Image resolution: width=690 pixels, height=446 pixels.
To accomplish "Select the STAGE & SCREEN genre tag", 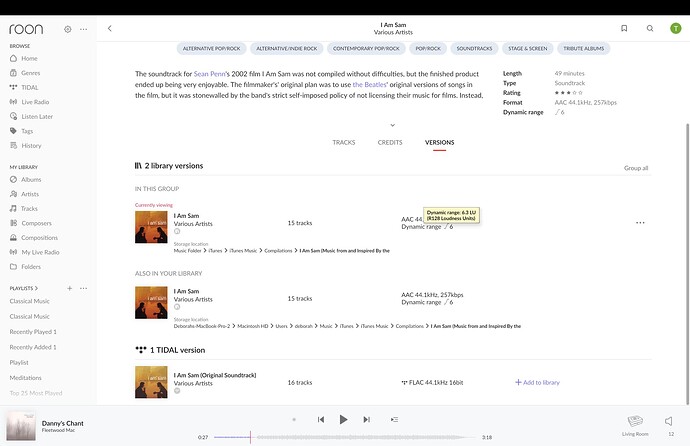I will [528, 48].
